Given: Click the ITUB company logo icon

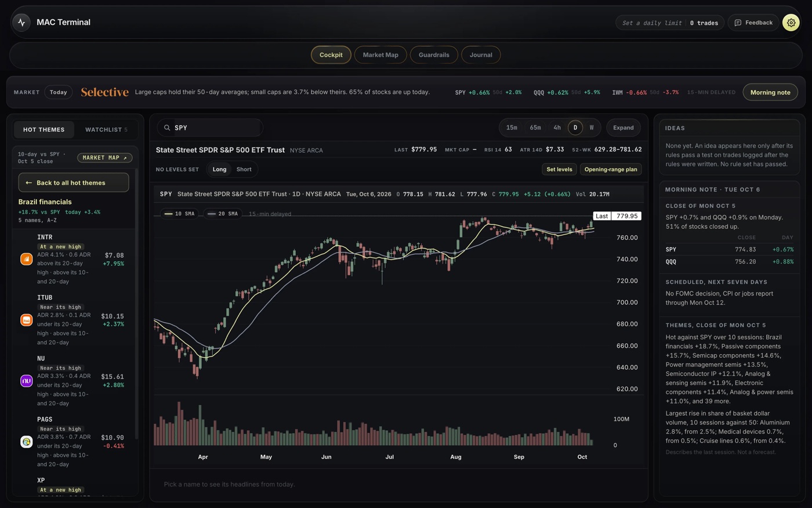Looking at the screenshot, I should [26, 320].
